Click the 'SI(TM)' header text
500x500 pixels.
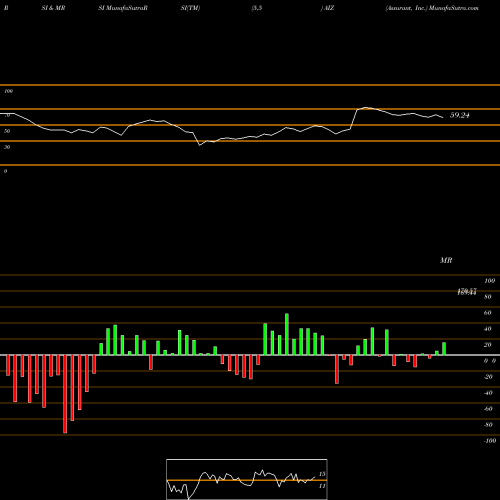[190, 8]
